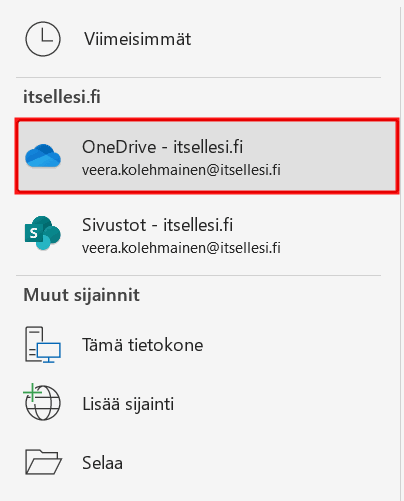Click the Muut sijainnit section heading
The width and height of the screenshot is (404, 501).
point(82,295)
